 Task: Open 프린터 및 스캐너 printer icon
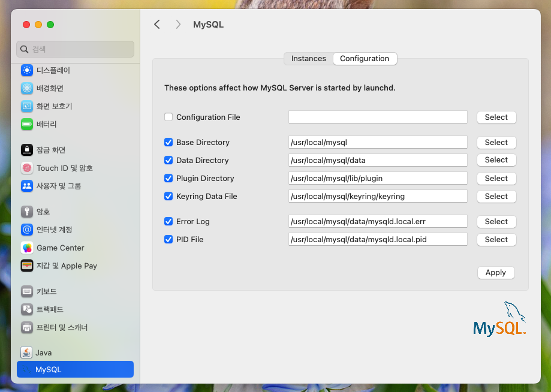point(27,327)
